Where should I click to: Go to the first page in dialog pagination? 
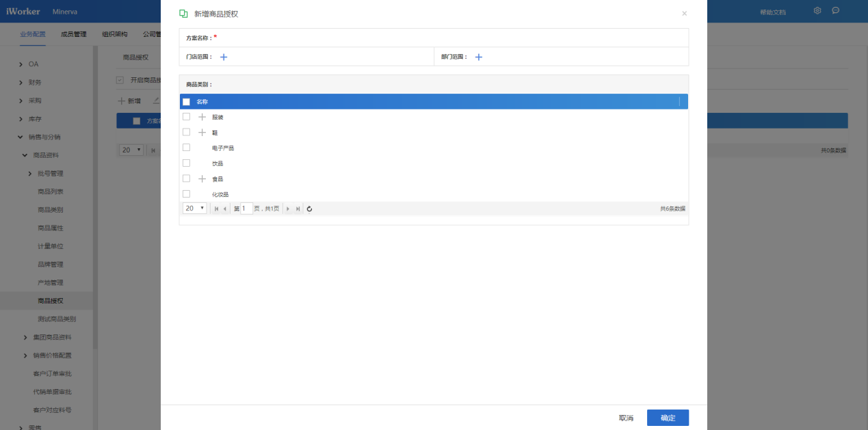click(x=217, y=209)
